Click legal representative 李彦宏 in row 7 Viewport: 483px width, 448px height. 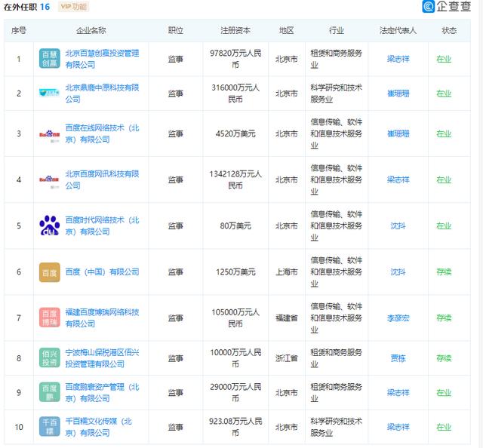[x=398, y=318]
